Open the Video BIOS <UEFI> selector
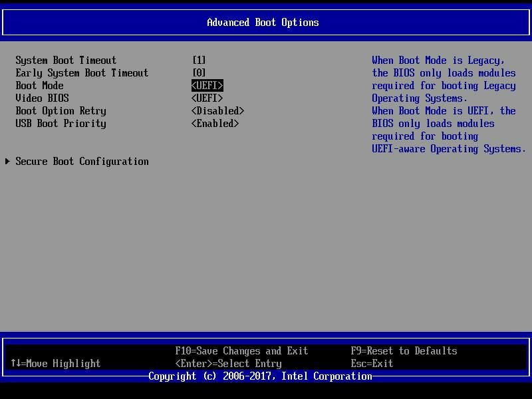 207,98
